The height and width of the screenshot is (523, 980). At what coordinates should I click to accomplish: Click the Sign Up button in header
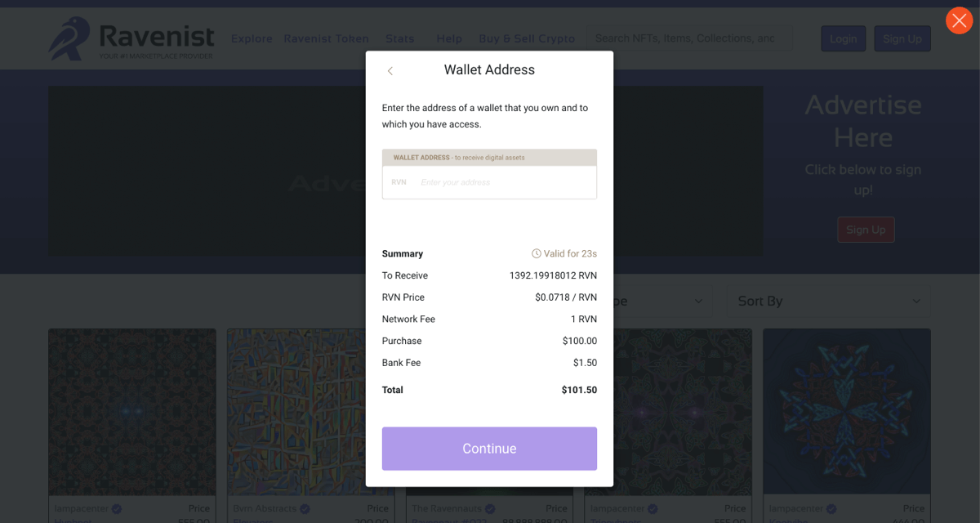pyautogui.click(x=902, y=38)
